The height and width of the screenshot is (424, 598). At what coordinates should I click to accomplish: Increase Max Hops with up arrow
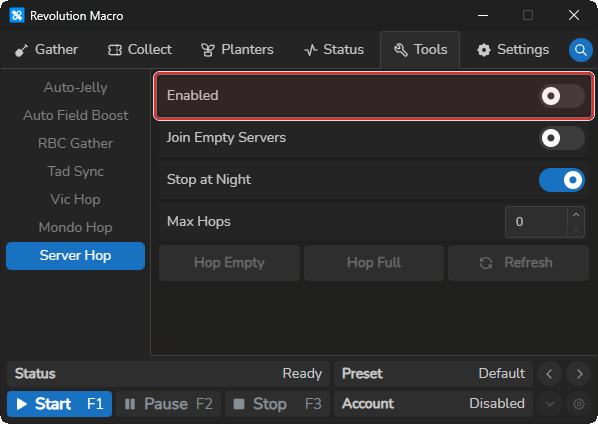(x=576, y=215)
